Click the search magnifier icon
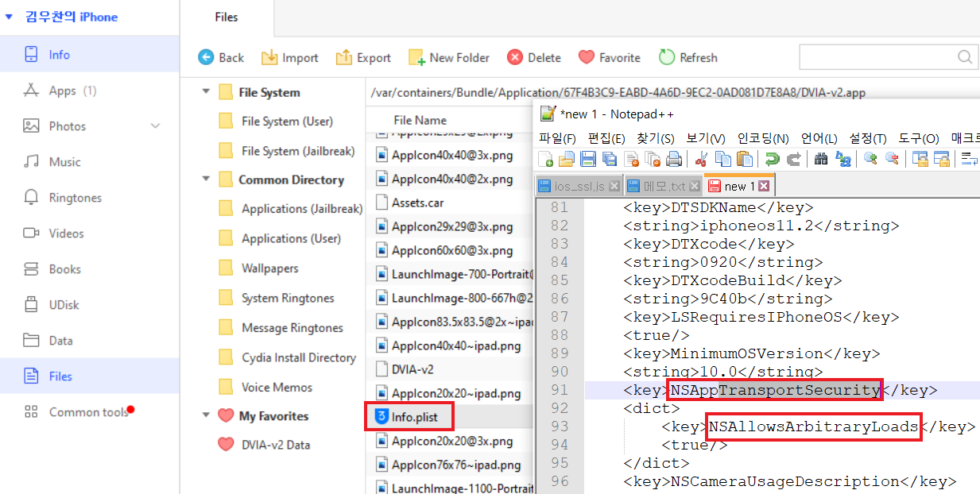The width and height of the screenshot is (980, 494). point(965,57)
